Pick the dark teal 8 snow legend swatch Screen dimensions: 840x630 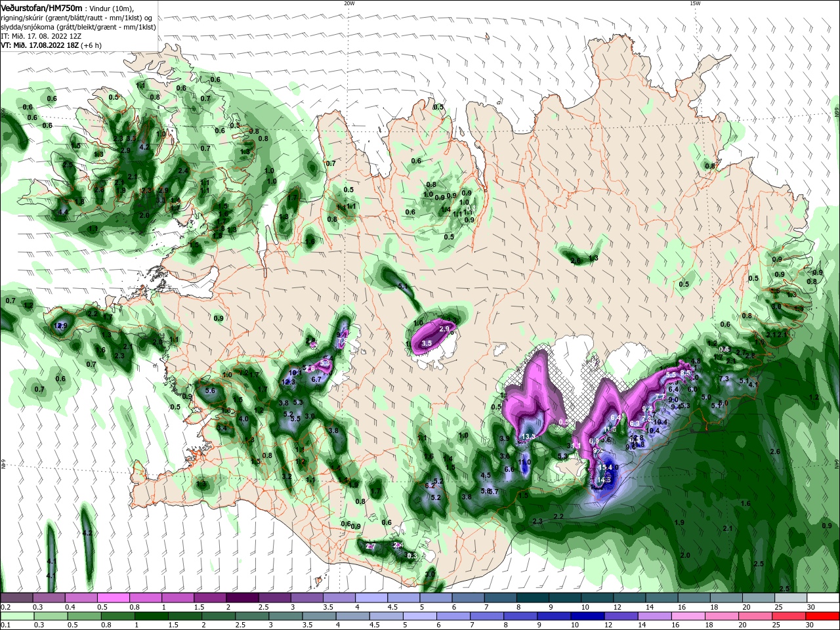[533, 598]
